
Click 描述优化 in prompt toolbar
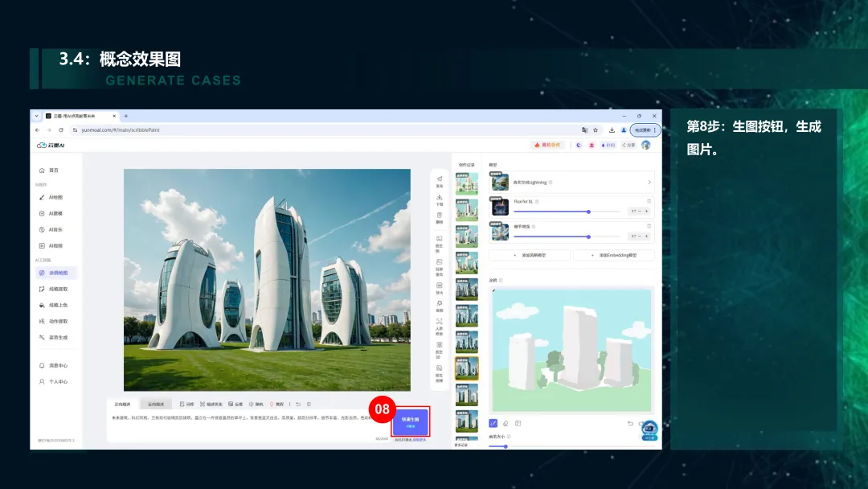(x=211, y=405)
